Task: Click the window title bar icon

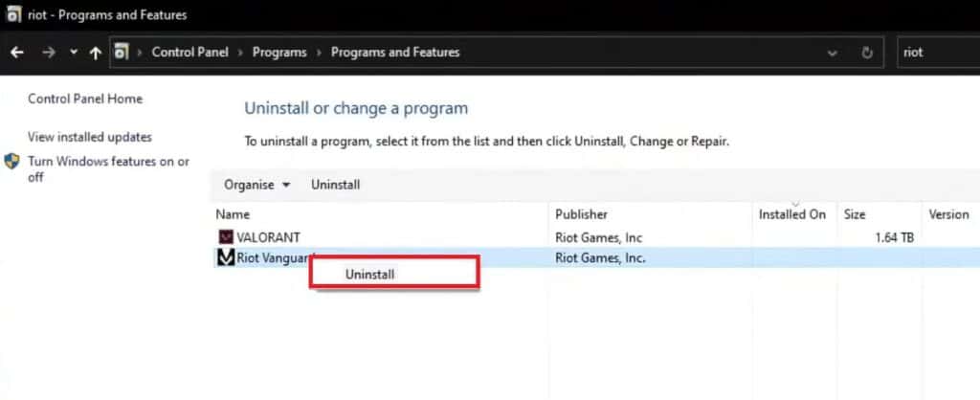Action: (13, 15)
